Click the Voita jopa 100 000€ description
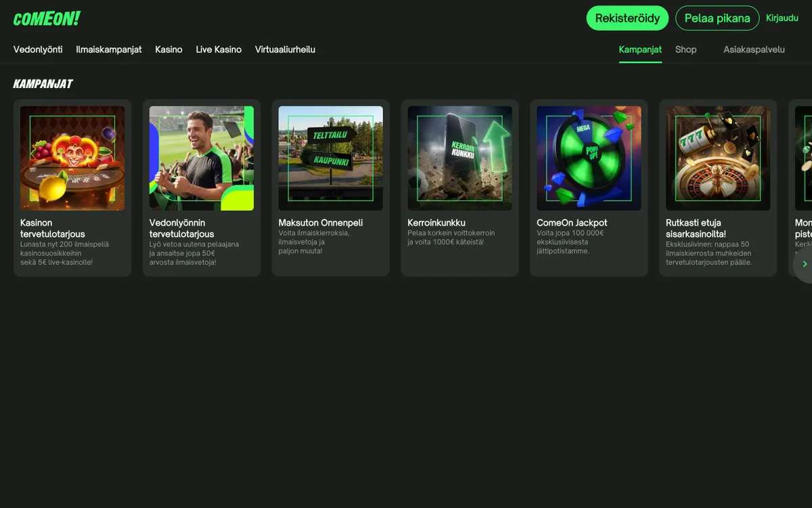Screen dimensions: 812x508 pyautogui.click(x=570, y=242)
